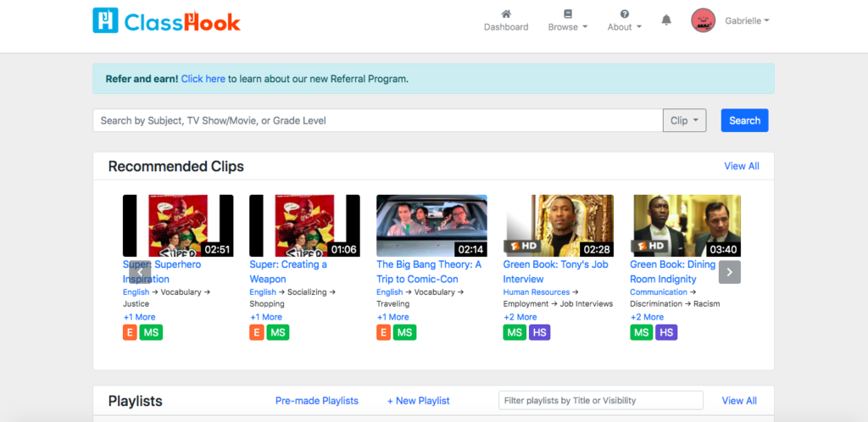Click HS badge under Tony's Job Interview
This screenshot has height=422, width=868.
click(540, 332)
